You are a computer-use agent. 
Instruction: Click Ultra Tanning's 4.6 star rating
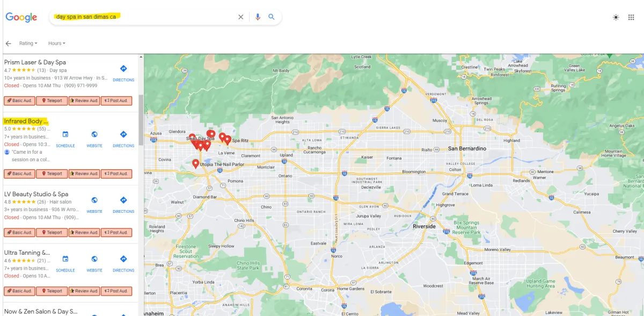click(24, 261)
